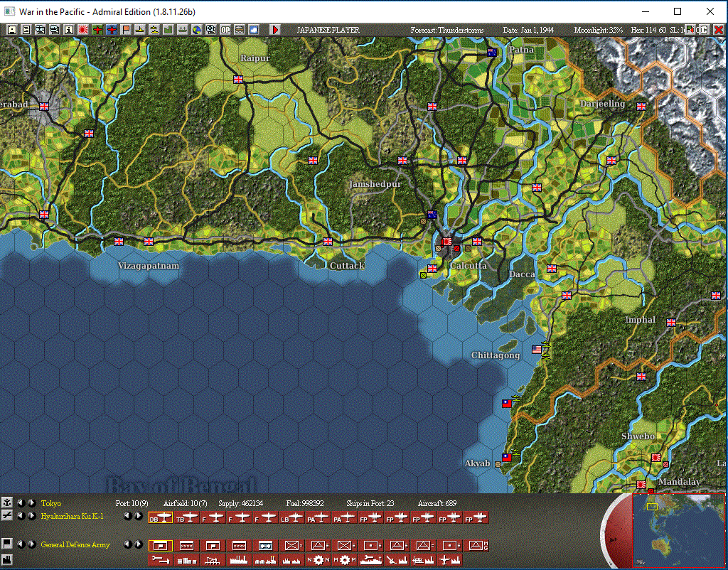This screenshot has width=728, height=570.
Task: Click the aircraft factory icon in industry row
Action: coord(450,560)
